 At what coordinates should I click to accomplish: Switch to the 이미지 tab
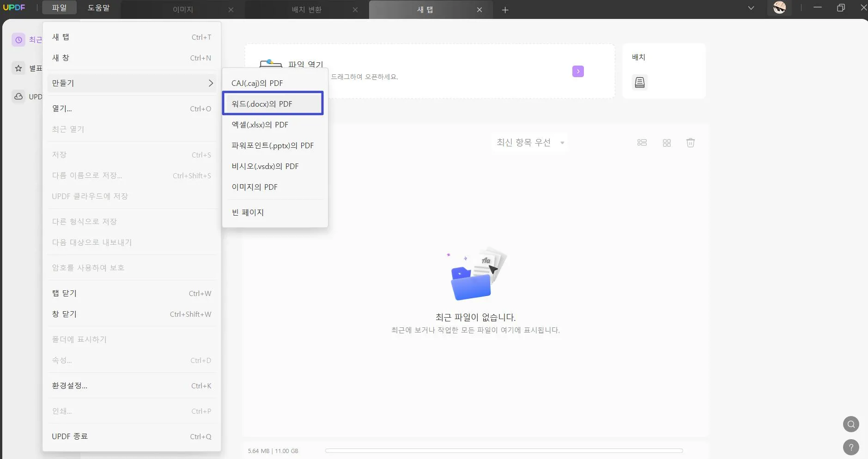click(x=183, y=10)
